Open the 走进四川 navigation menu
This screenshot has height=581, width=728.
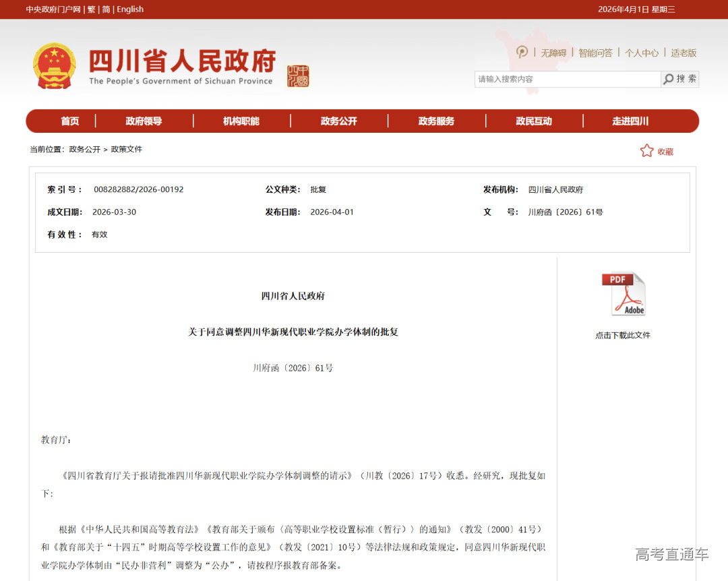tap(632, 121)
